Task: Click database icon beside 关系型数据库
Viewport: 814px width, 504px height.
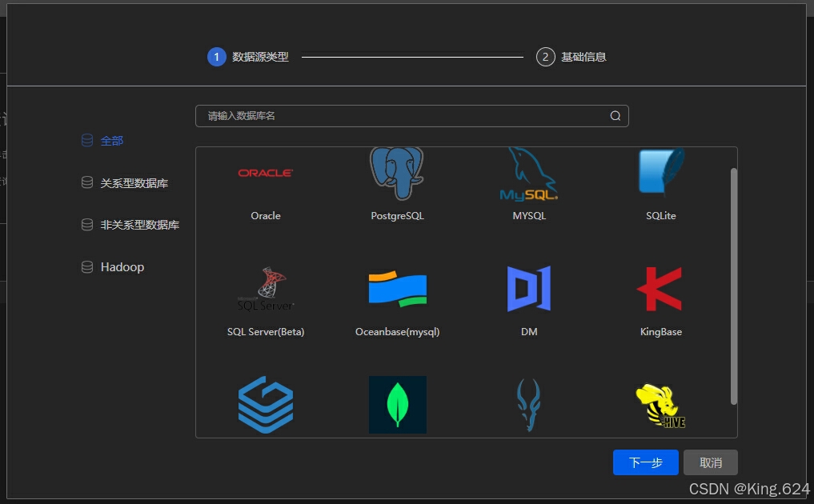Action: tap(87, 182)
